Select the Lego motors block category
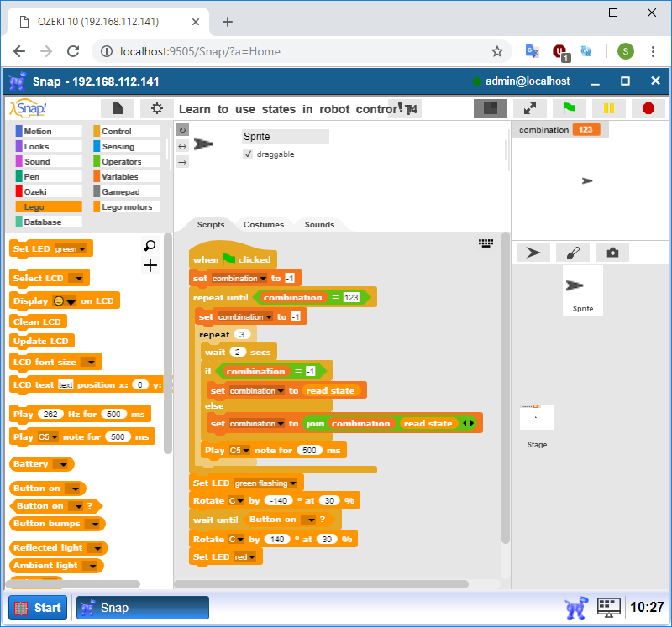 [127, 206]
